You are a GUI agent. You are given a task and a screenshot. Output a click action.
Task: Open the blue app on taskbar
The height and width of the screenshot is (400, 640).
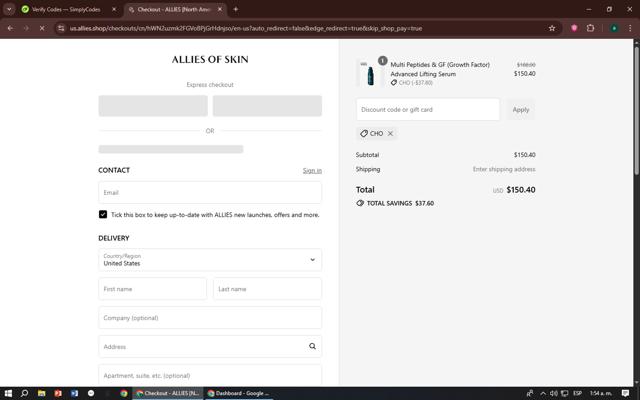tap(74, 393)
